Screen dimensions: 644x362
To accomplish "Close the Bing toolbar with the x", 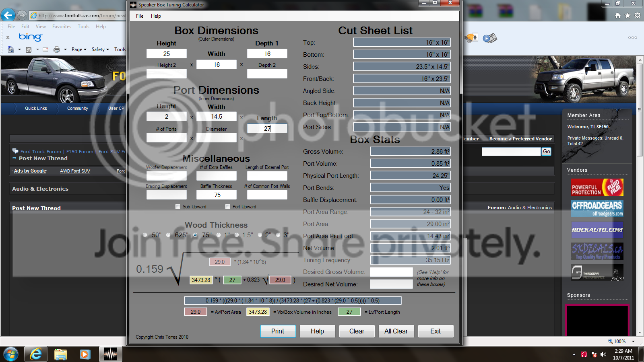I will point(8,37).
